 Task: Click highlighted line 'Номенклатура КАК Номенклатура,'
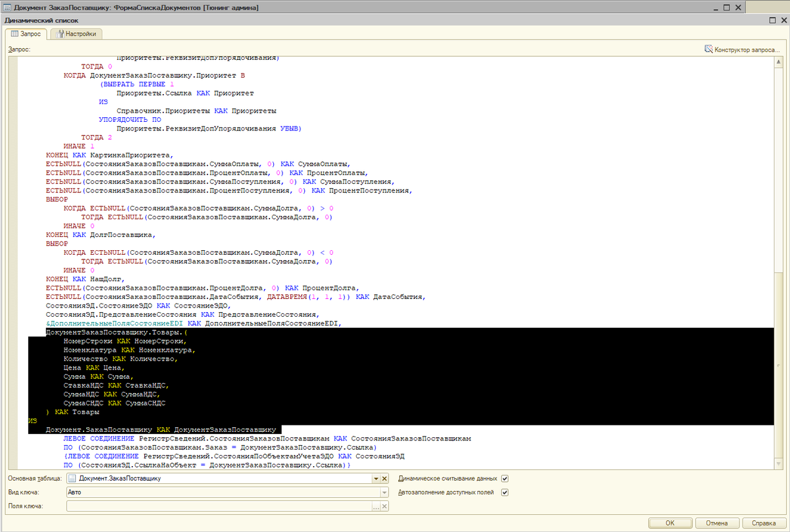click(130, 350)
